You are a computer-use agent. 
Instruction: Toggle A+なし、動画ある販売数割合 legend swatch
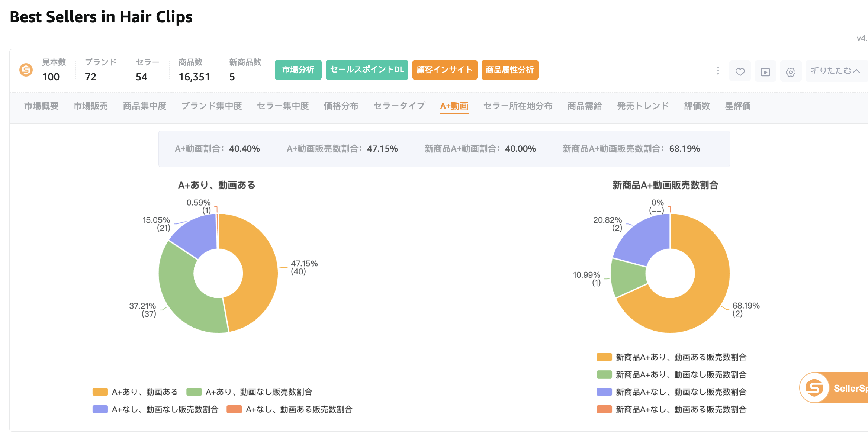click(x=234, y=409)
